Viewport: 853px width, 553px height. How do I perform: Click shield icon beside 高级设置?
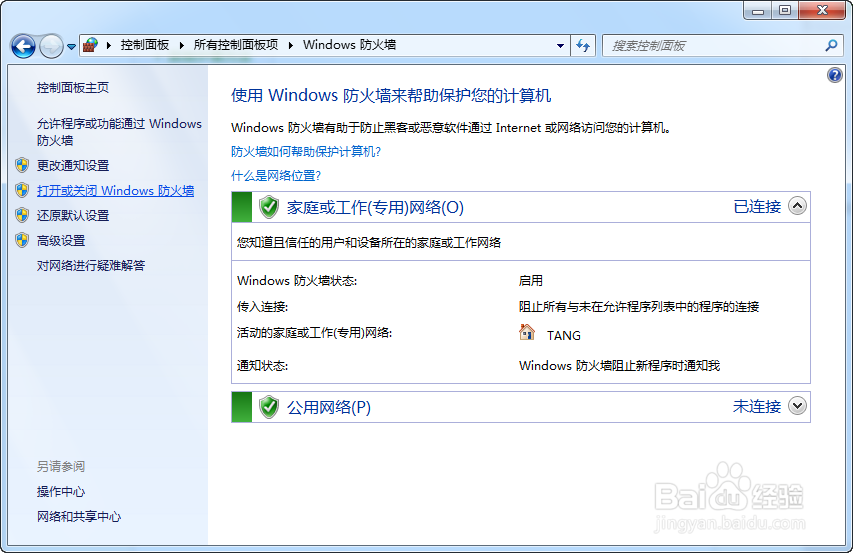click(22, 240)
